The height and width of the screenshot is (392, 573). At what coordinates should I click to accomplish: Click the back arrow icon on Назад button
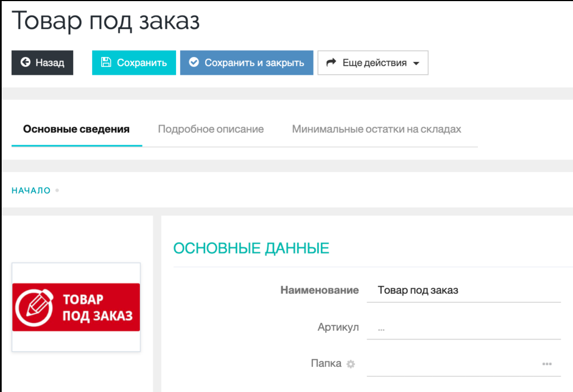tap(25, 63)
